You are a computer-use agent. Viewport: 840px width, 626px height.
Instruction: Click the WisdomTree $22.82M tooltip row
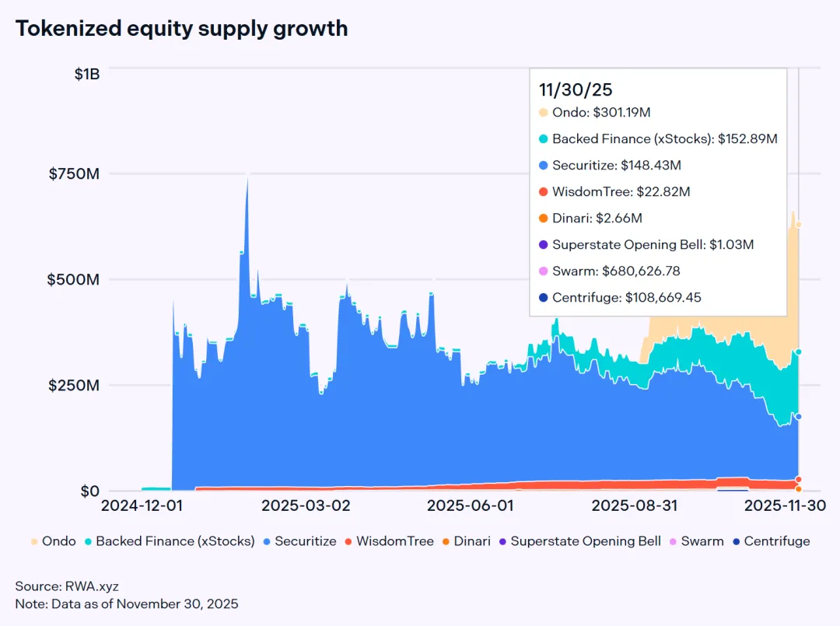tap(614, 192)
